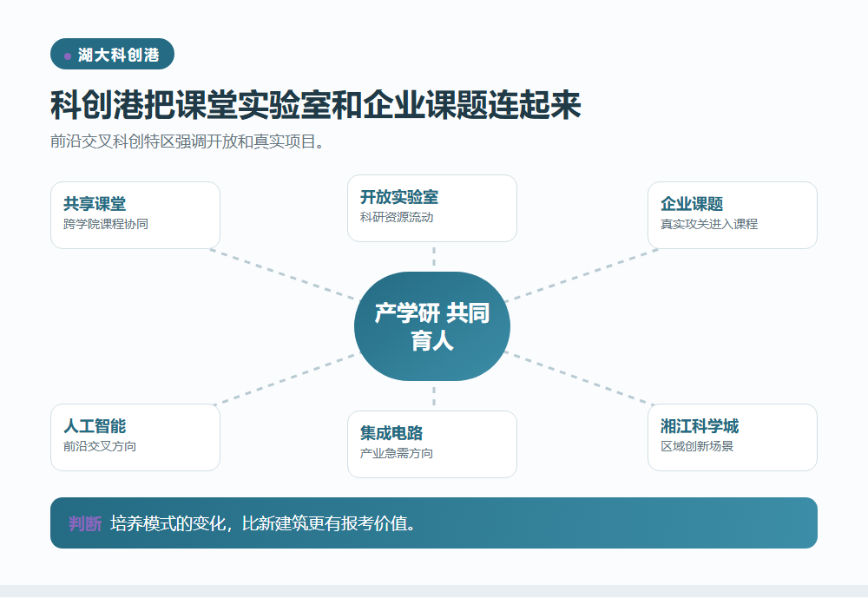Viewport: 868px width, 598px height.
Task: Click the central 产学研 共同育人 node
Action: pos(432,326)
